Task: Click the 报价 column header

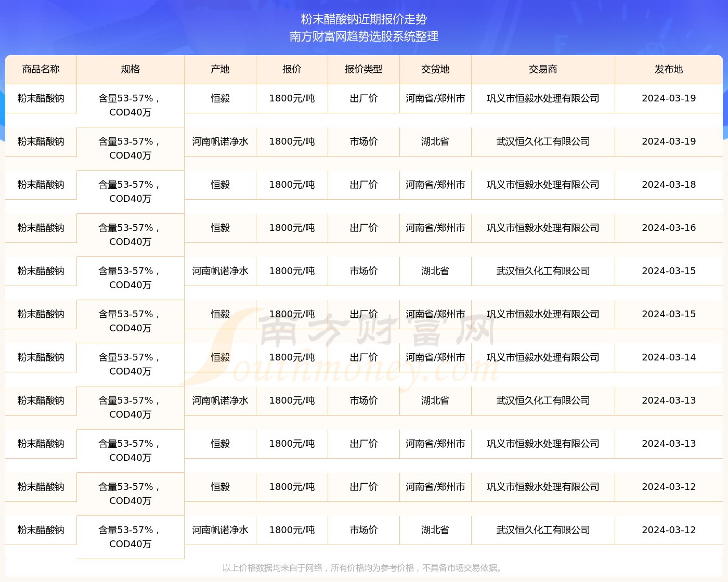Action: coord(292,69)
